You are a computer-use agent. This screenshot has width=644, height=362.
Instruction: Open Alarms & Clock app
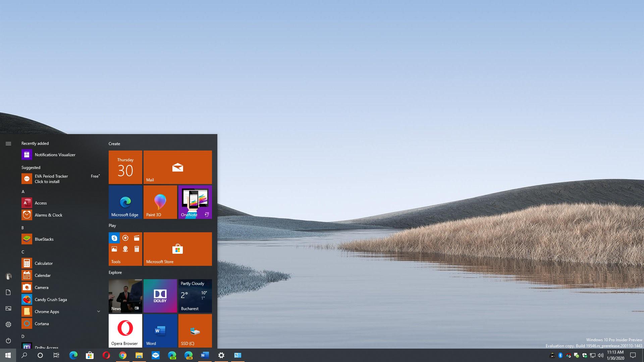(61, 215)
